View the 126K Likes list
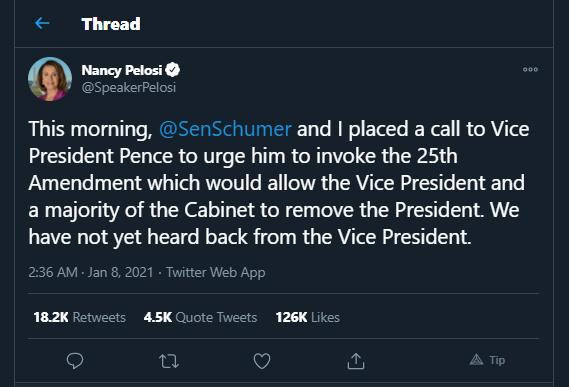Image resolution: width=569 pixels, height=387 pixels. [308, 317]
